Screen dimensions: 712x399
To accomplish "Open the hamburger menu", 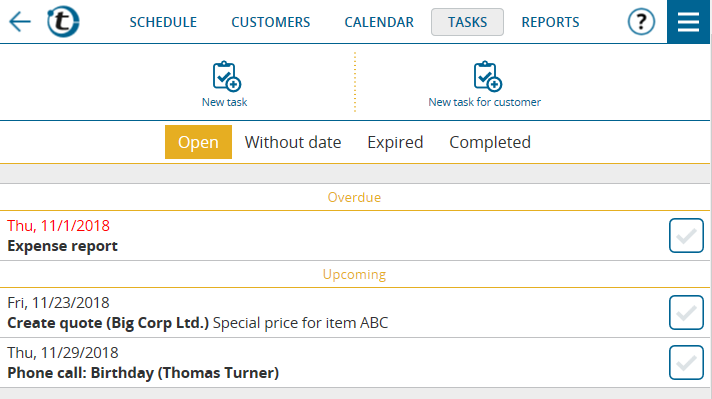I will (688, 22).
